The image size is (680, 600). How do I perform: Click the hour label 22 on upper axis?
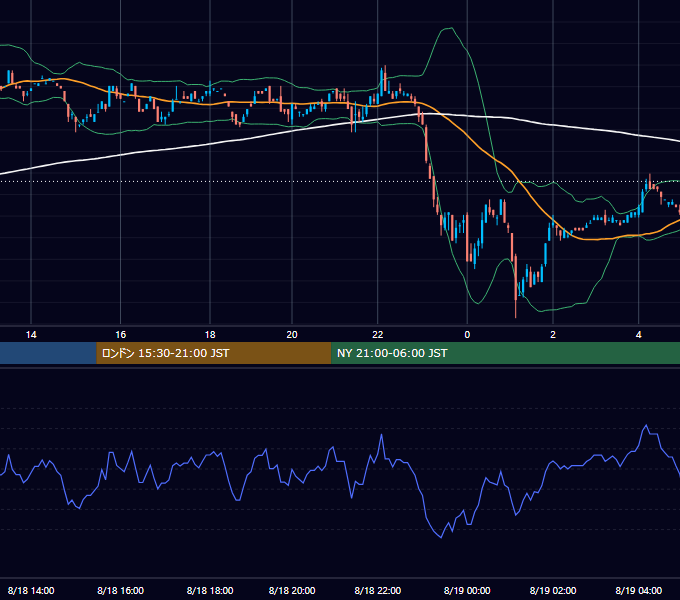378,335
